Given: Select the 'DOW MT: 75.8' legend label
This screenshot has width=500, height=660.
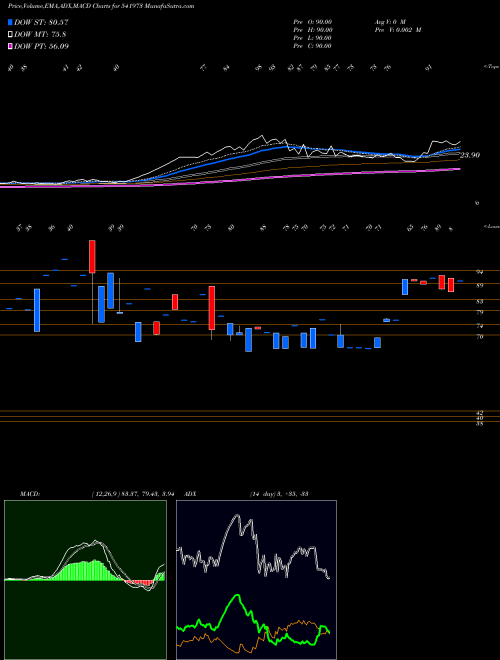Looking at the screenshot, I should [x=40, y=35].
